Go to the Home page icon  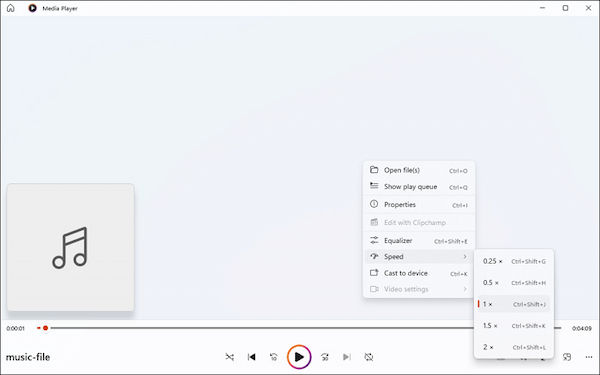click(11, 8)
